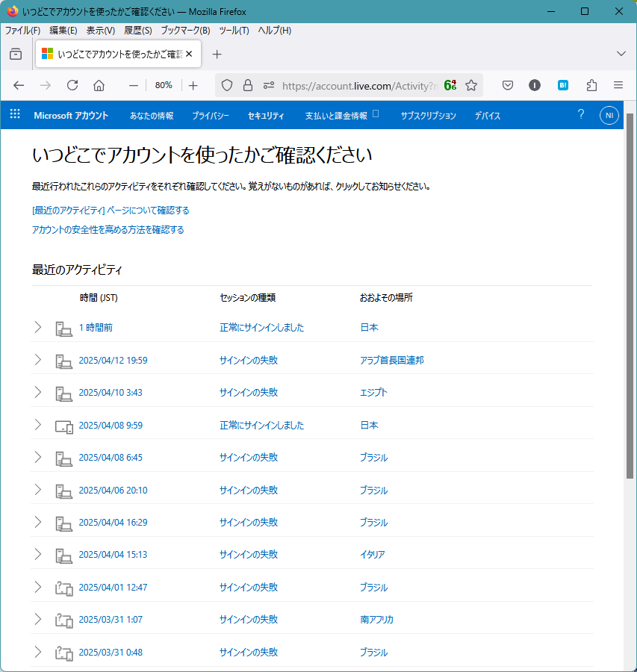Open the [最近のアクティビティ] ページについて確認する link
The width and height of the screenshot is (637, 672).
[x=111, y=211]
